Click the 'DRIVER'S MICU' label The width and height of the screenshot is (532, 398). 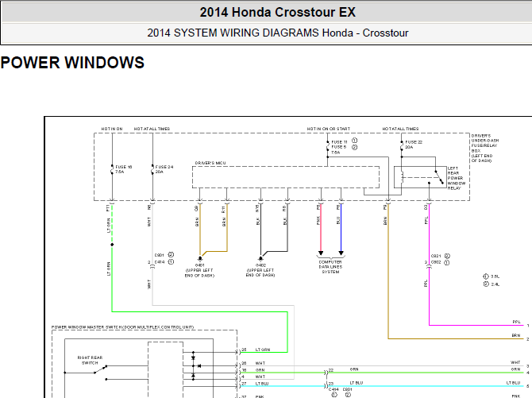210,164
